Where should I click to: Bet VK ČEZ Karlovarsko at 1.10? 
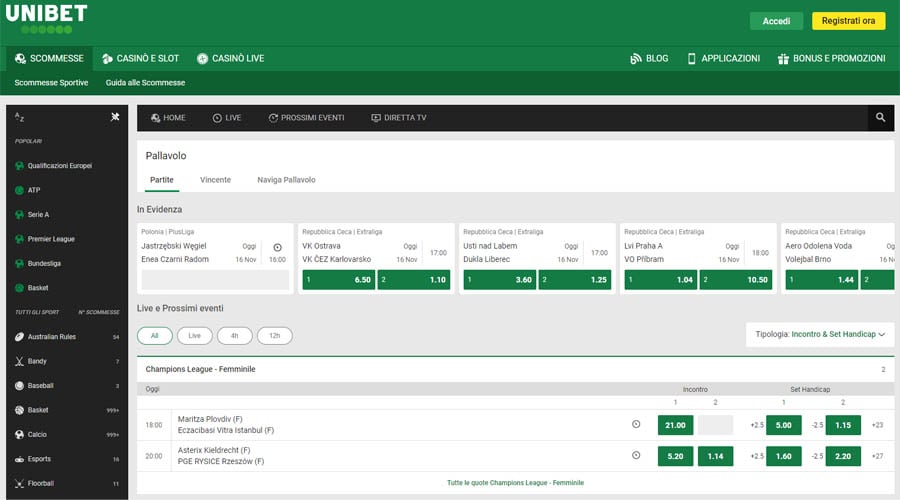[x=414, y=280]
